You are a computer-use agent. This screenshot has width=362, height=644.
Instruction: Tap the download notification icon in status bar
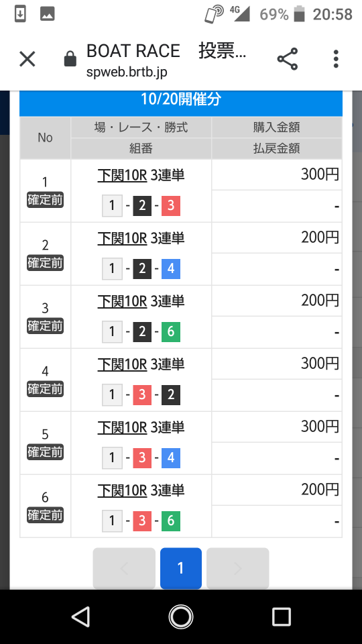(19, 14)
